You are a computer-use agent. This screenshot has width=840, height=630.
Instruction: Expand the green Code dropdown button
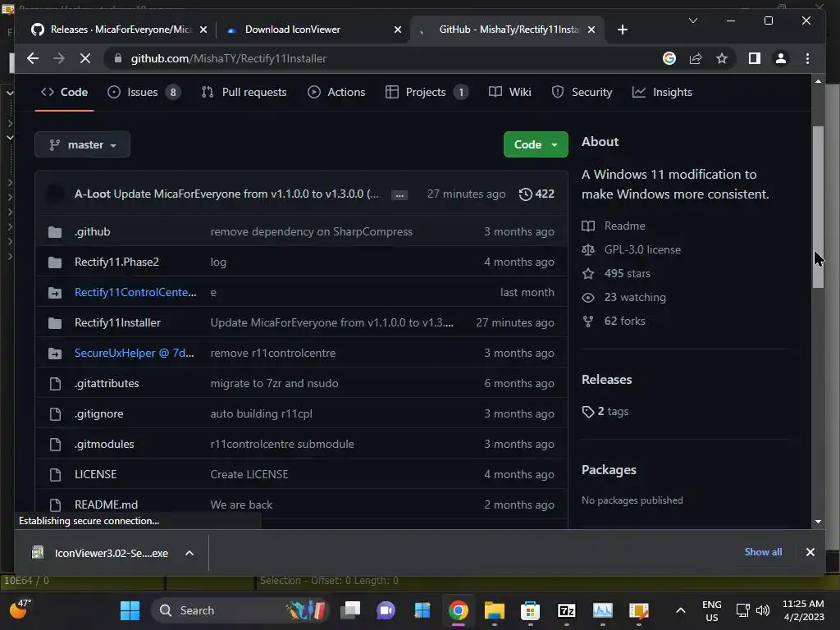[536, 144]
